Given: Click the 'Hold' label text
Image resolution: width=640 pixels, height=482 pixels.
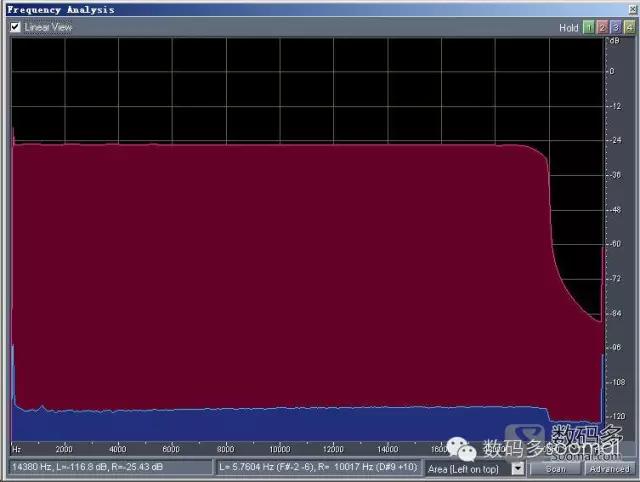Looking at the screenshot, I should [x=569, y=28].
